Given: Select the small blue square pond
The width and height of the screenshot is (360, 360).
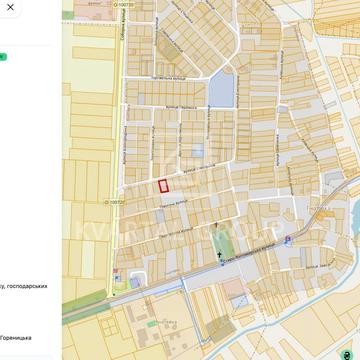Looking at the screenshot, I should pyautogui.click(x=198, y=151).
